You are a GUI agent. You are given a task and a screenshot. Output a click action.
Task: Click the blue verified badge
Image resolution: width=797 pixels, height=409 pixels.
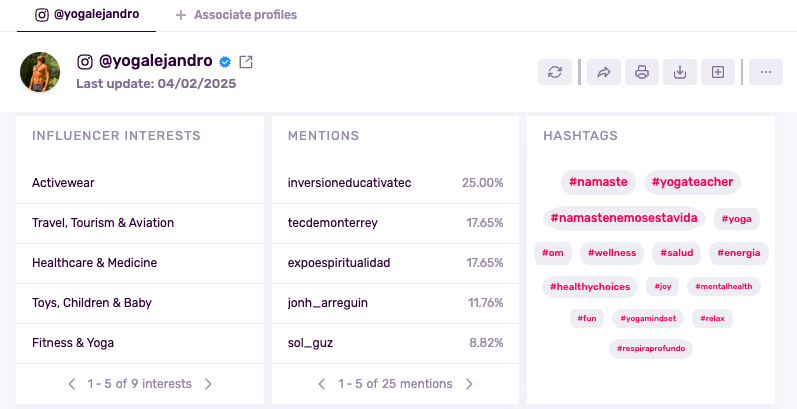226,62
